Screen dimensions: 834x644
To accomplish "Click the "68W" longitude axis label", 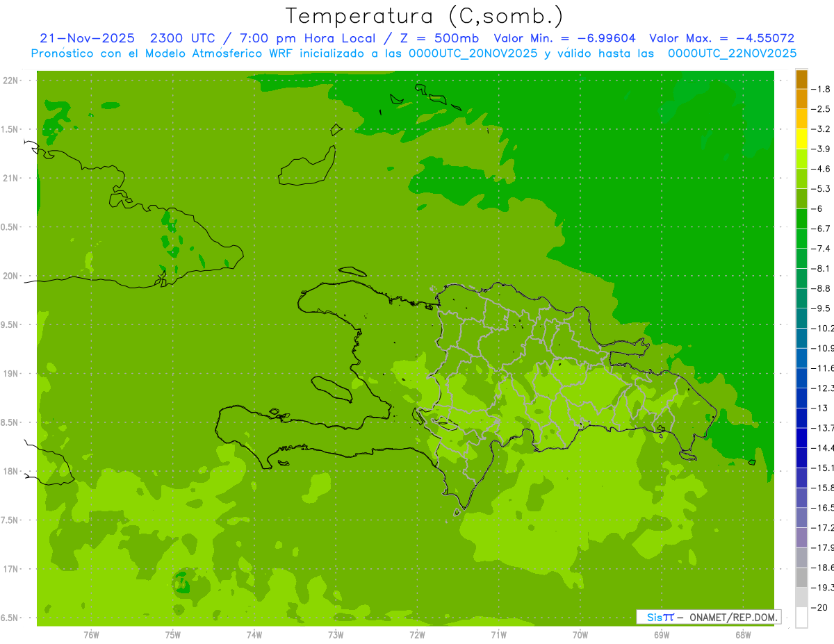I will click(x=743, y=635).
